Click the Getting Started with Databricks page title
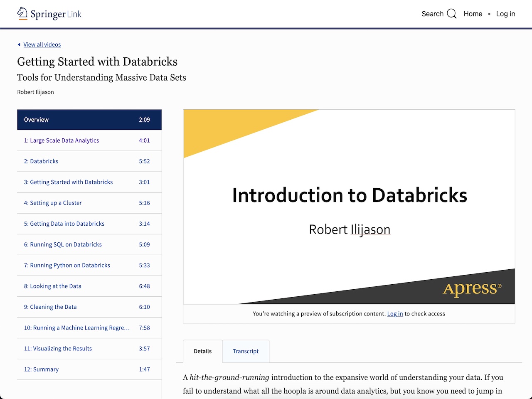Image resolution: width=532 pixels, height=399 pixels. point(97,62)
